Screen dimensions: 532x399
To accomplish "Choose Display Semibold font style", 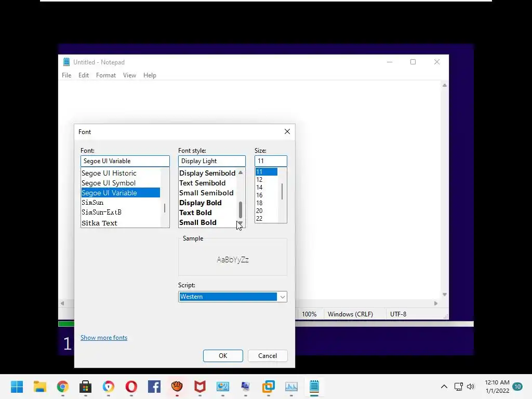I will [207, 173].
